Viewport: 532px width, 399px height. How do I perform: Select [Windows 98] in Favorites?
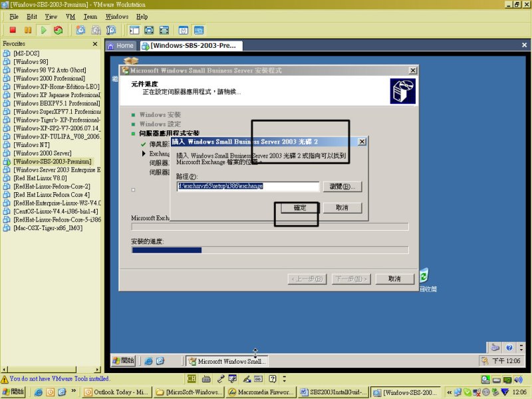pyautogui.click(x=31, y=61)
